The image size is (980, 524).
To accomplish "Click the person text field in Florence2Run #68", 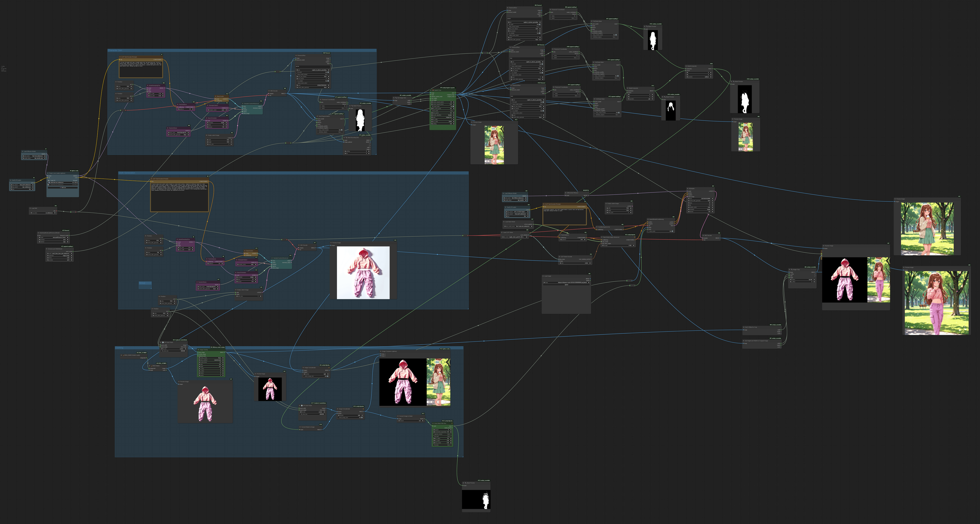I will pyautogui.click(x=313, y=67).
